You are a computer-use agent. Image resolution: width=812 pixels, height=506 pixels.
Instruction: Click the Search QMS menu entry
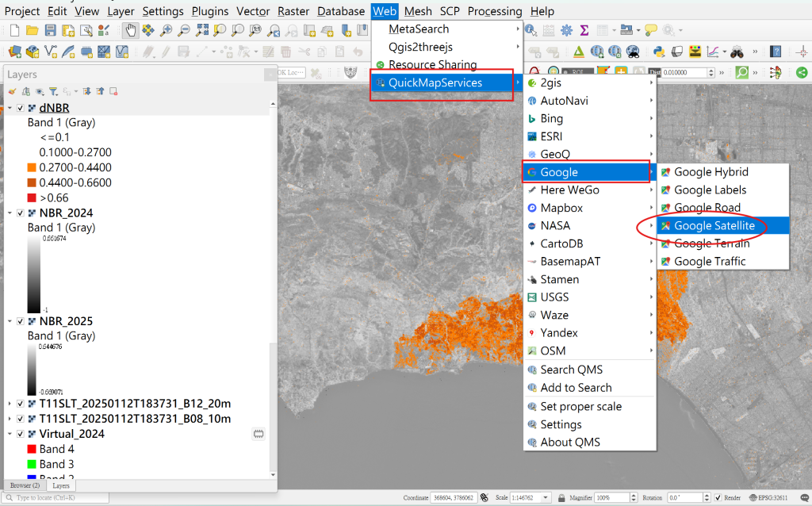590,370
